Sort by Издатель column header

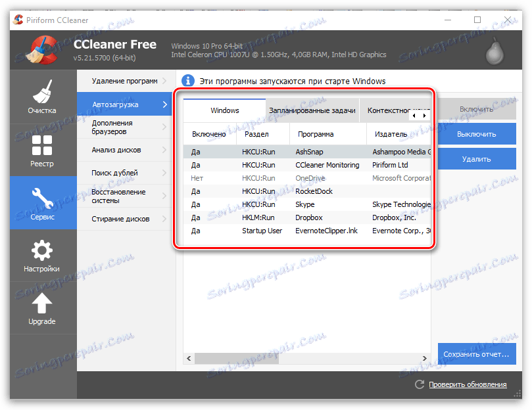(x=399, y=134)
